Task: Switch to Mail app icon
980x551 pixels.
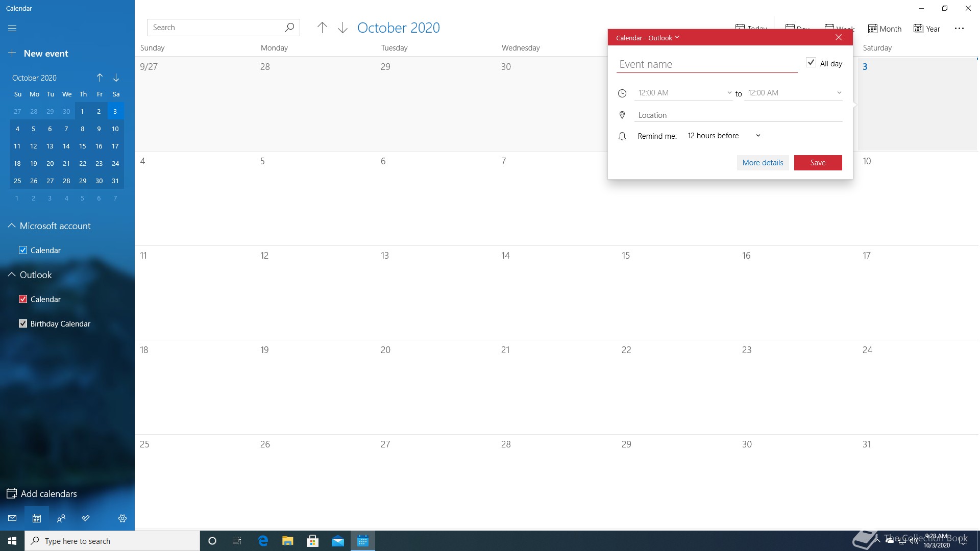Action: [12, 518]
